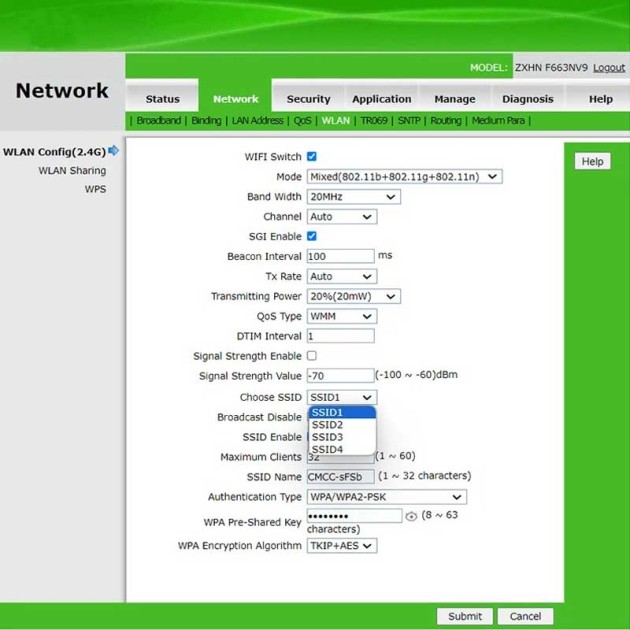Click the Submit button
Screen dimensions: 630x630
464,616
